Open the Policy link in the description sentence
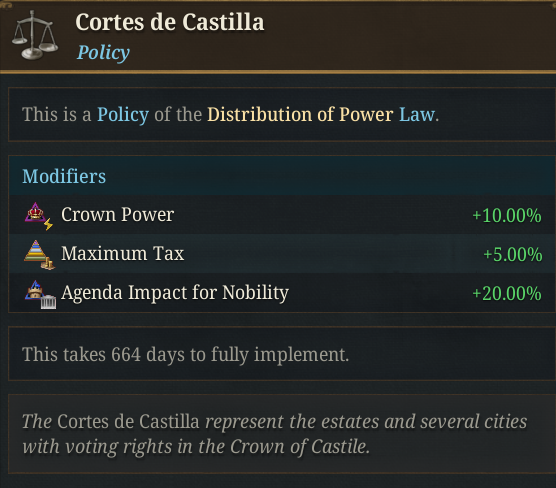 click(123, 115)
